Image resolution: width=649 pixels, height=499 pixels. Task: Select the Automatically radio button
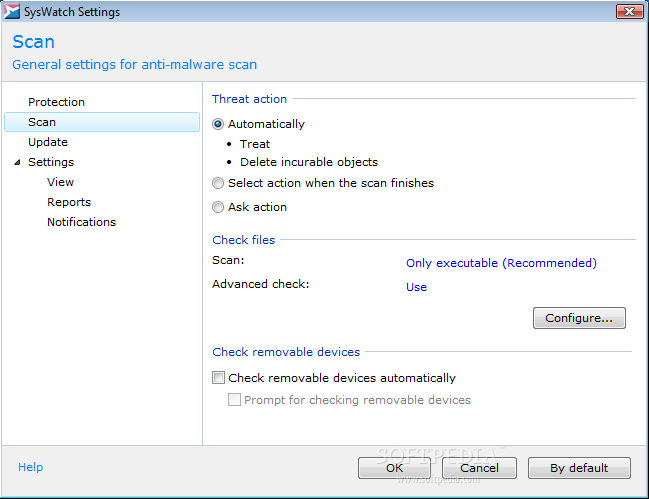tap(218, 124)
